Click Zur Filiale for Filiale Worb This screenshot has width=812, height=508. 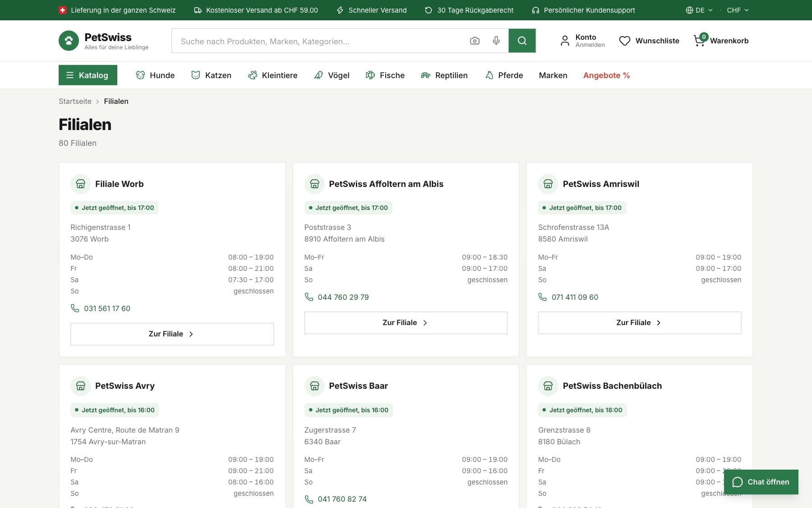[172, 334]
